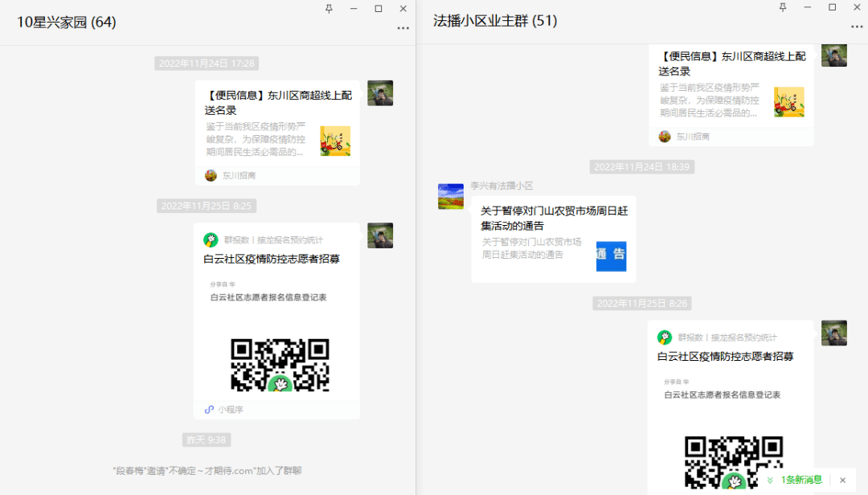This screenshot has width=868, height=495.
Task: Pin the 法播小区业主群 chat window
Action: click(x=783, y=7)
